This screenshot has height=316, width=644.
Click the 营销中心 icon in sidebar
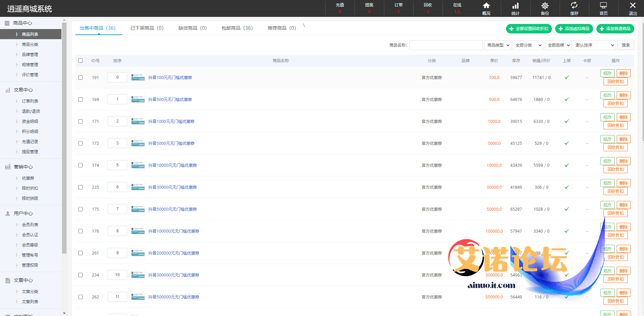click(7, 167)
